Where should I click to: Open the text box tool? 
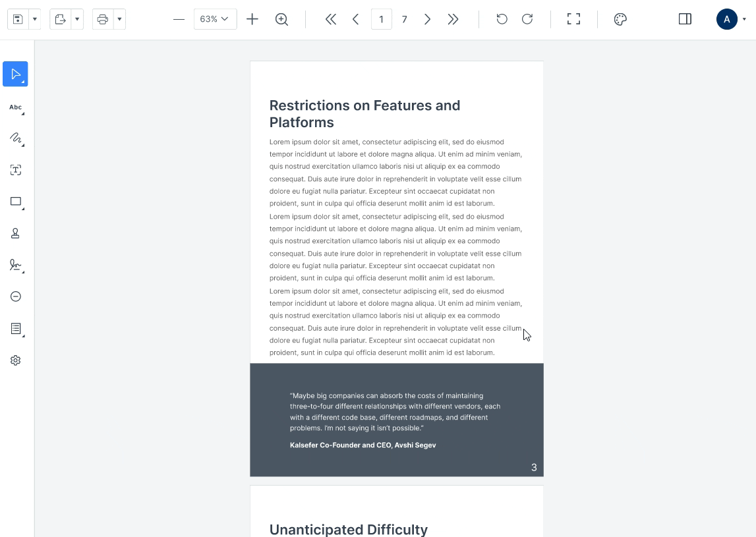tap(15, 170)
